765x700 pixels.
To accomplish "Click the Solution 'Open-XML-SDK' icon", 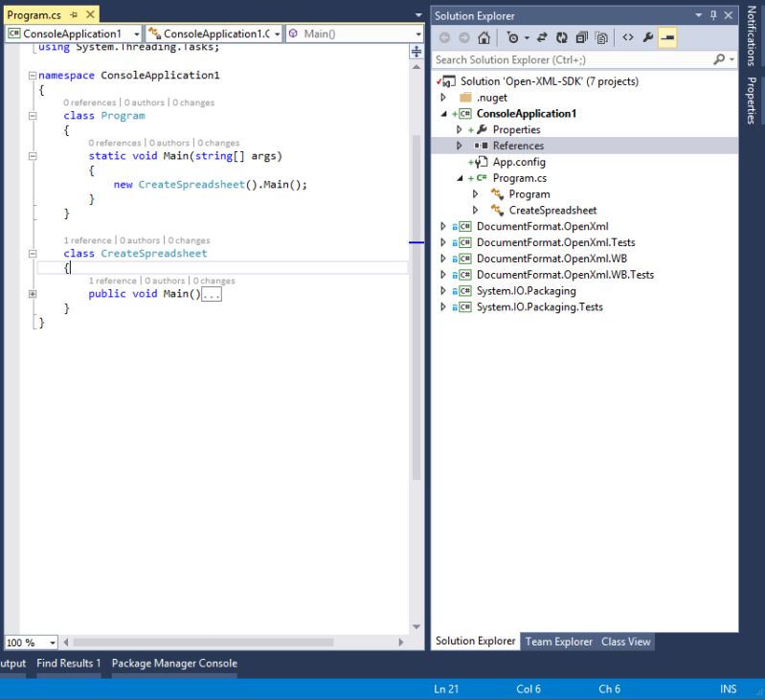I will [x=447, y=81].
